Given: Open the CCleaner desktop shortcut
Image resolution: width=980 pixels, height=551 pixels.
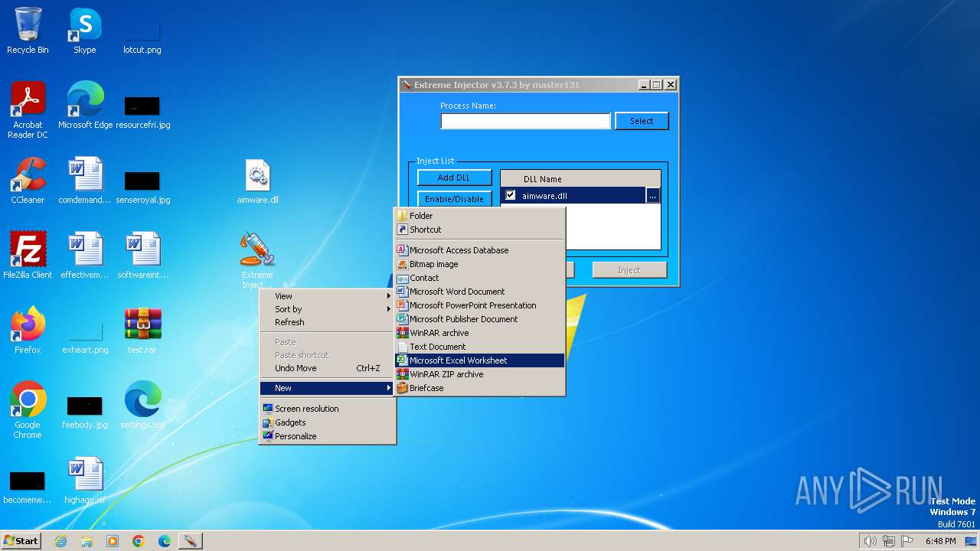Looking at the screenshot, I should click(28, 181).
